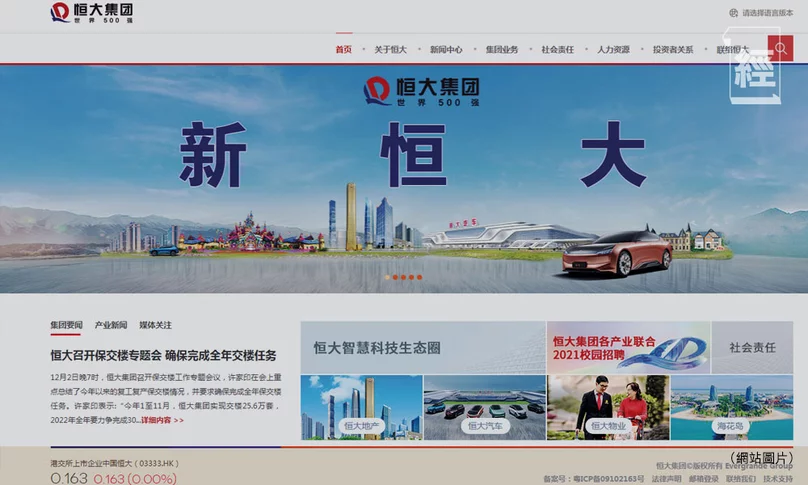Open the 请选择语言版本 language selector
This screenshot has width=808, height=485.
pyautogui.click(x=767, y=13)
